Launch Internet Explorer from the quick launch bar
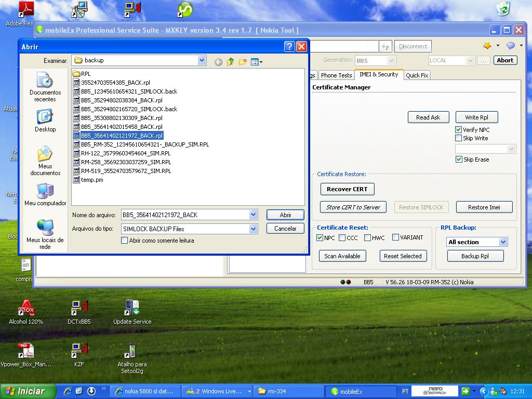The image size is (532, 399). pyautogui.click(x=68, y=391)
